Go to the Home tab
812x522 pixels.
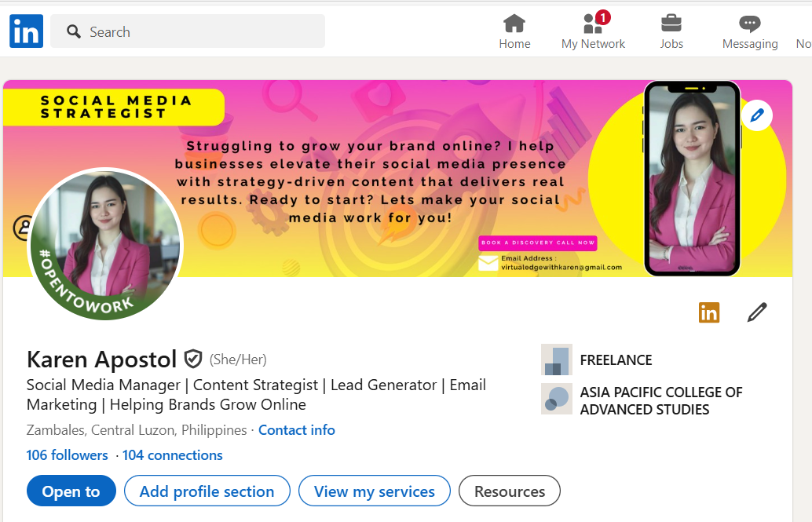(514, 31)
